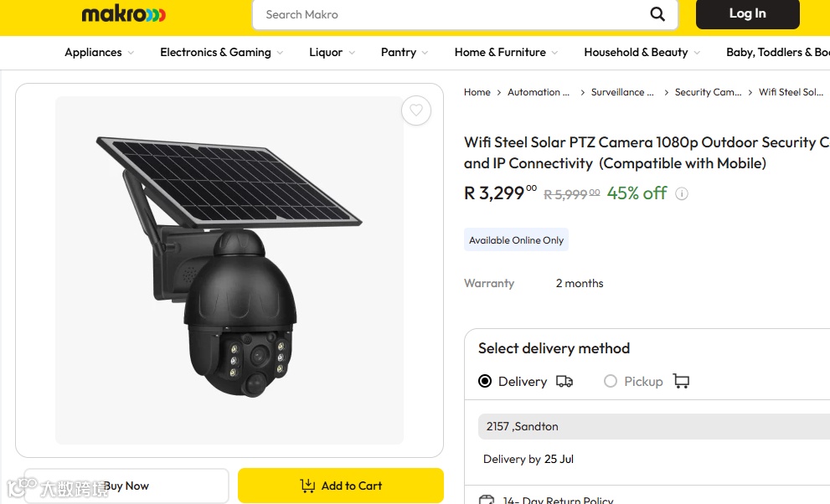This screenshot has height=504, width=830.
Task: Click the discount info icon
Action: (682, 194)
